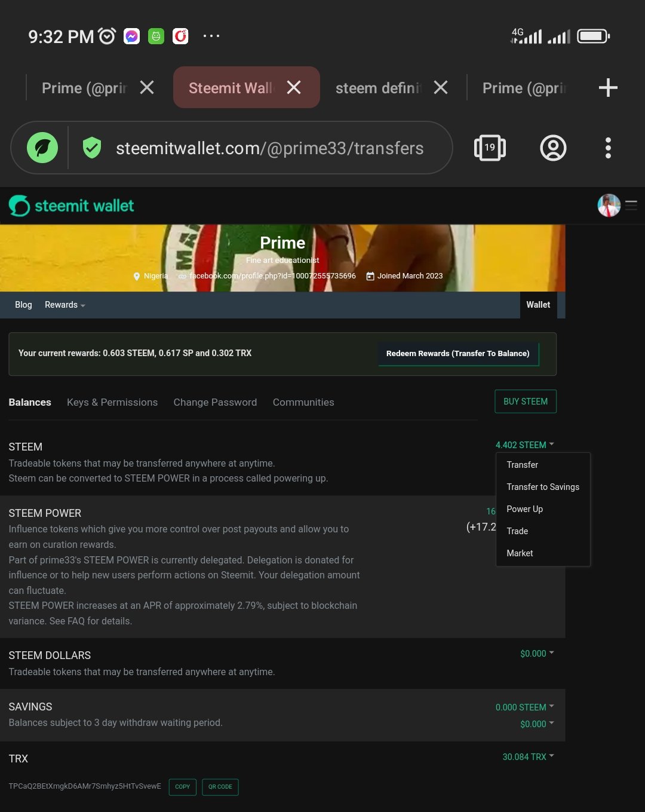Close the Steemit Wallet tab
Viewport: 645px width, 812px height.
[294, 88]
